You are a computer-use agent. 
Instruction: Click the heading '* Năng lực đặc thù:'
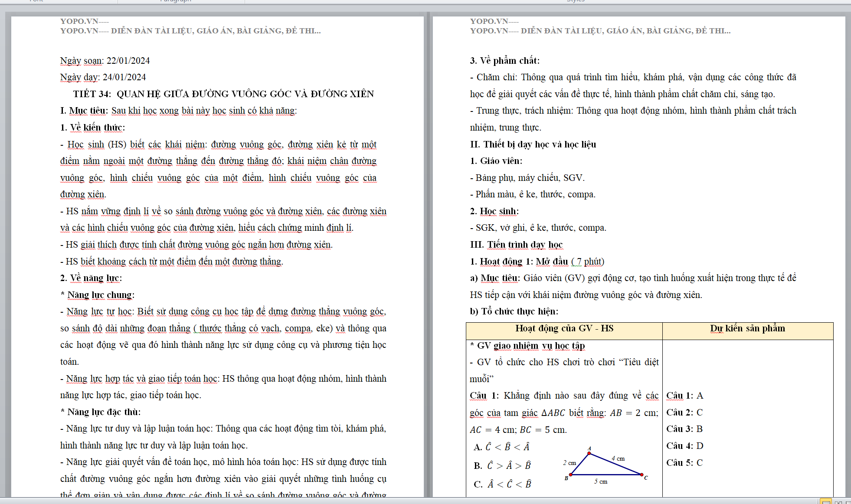101,412
